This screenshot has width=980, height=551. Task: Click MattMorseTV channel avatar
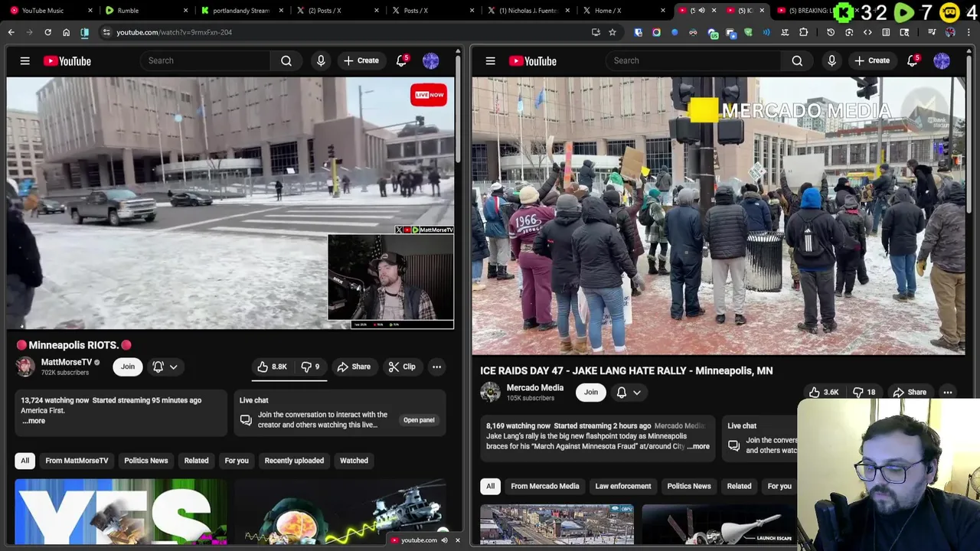point(25,367)
